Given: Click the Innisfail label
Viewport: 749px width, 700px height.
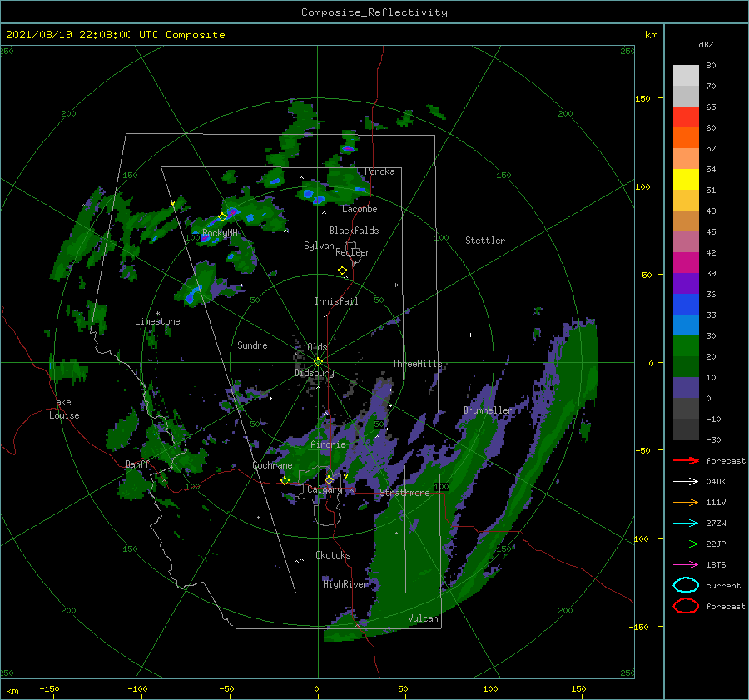Looking at the screenshot, I should point(336,301).
